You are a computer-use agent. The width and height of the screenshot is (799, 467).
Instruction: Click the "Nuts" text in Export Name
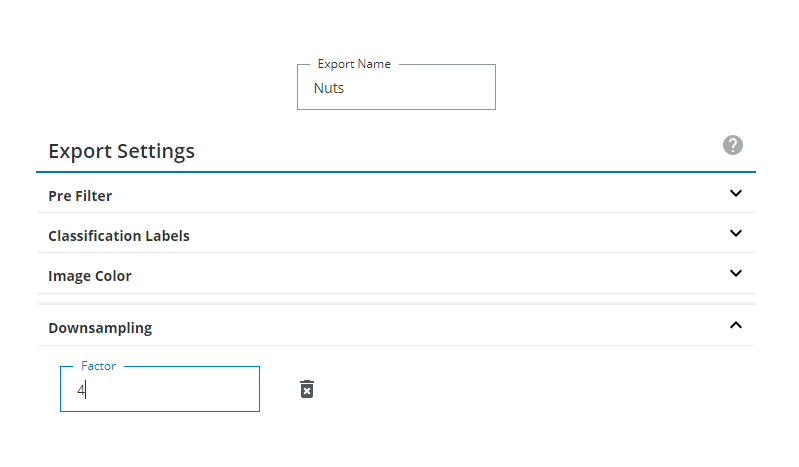tap(329, 88)
